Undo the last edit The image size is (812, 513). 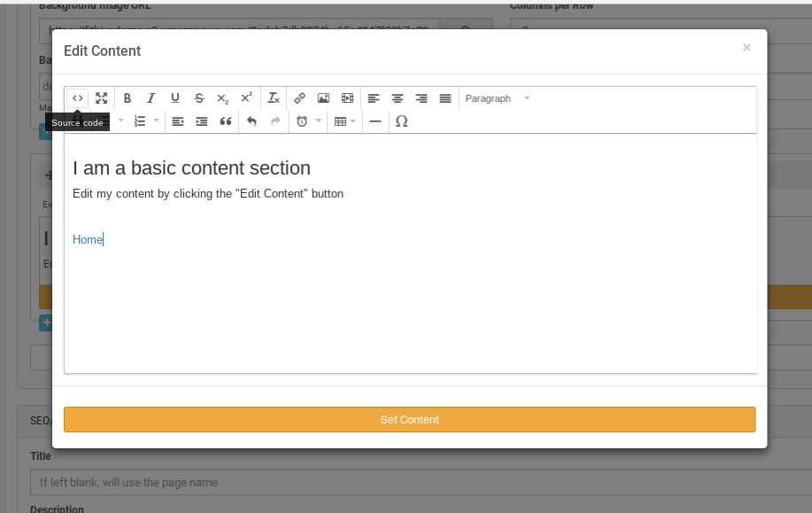coord(251,121)
